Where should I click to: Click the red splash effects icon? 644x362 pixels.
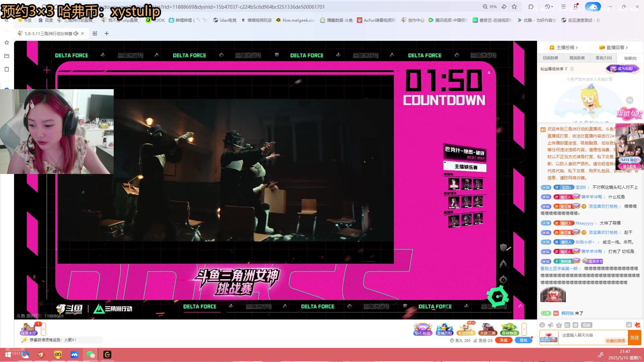pyautogui.click(x=637, y=325)
